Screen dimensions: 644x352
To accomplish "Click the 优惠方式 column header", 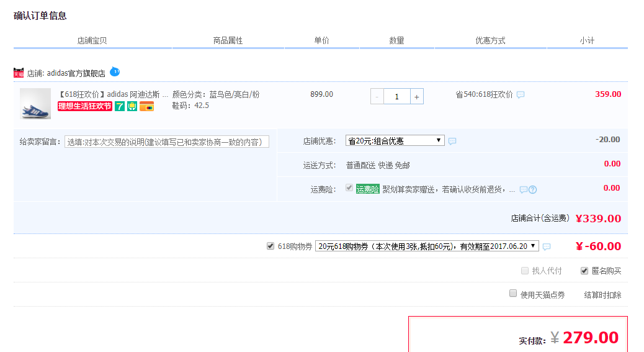I will (x=490, y=40).
